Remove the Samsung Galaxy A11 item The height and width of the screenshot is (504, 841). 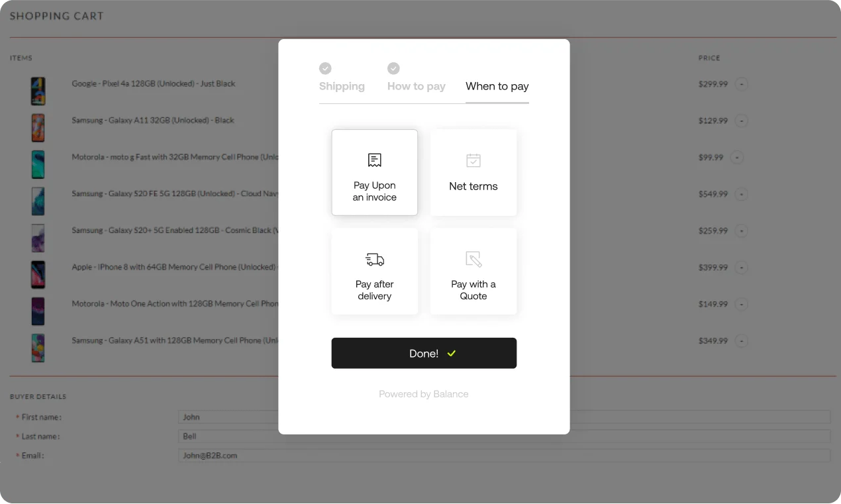tap(742, 121)
